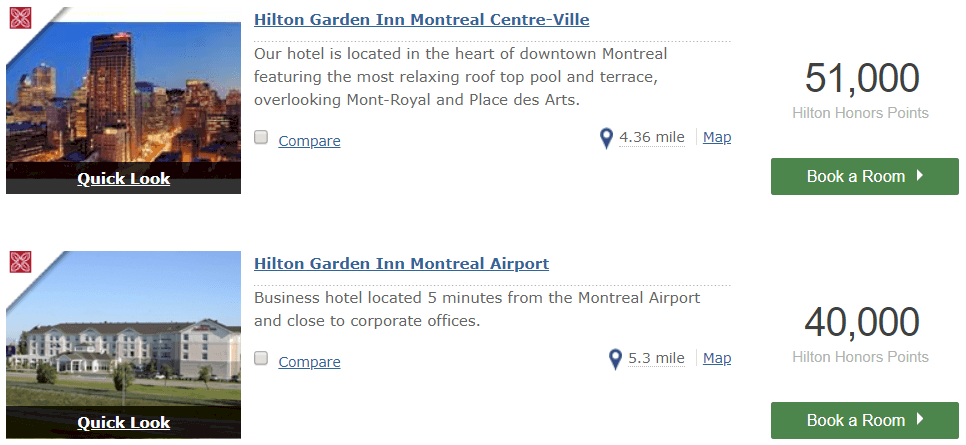Open the Hilton Garden Inn Montreal Airport title link
The height and width of the screenshot is (445, 966).
click(401, 264)
